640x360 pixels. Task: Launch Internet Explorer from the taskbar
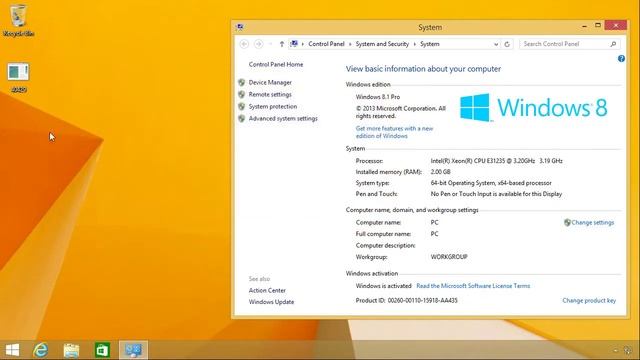[41, 350]
